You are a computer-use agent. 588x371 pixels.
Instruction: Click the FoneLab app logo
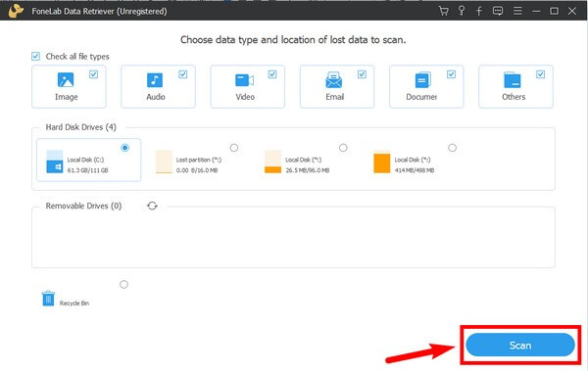pos(16,11)
